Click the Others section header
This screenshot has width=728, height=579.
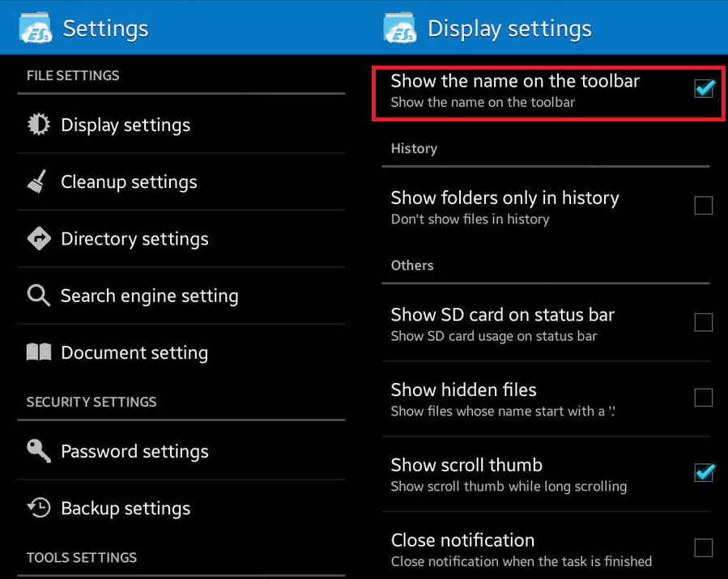click(412, 266)
